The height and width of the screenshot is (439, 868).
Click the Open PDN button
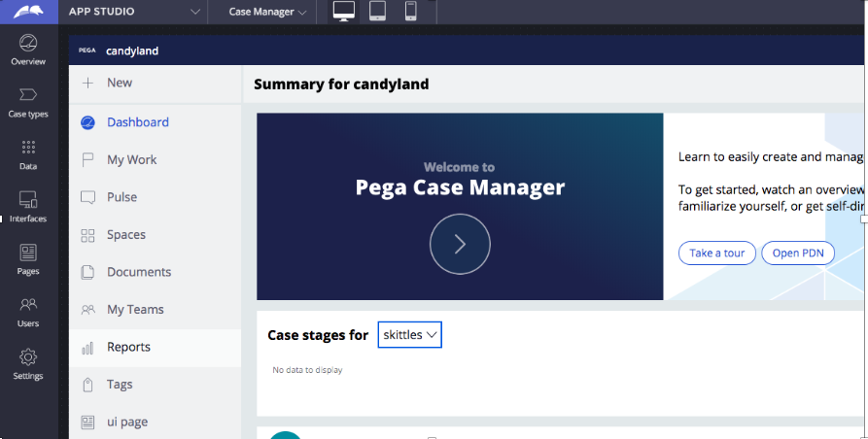coord(798,253)
